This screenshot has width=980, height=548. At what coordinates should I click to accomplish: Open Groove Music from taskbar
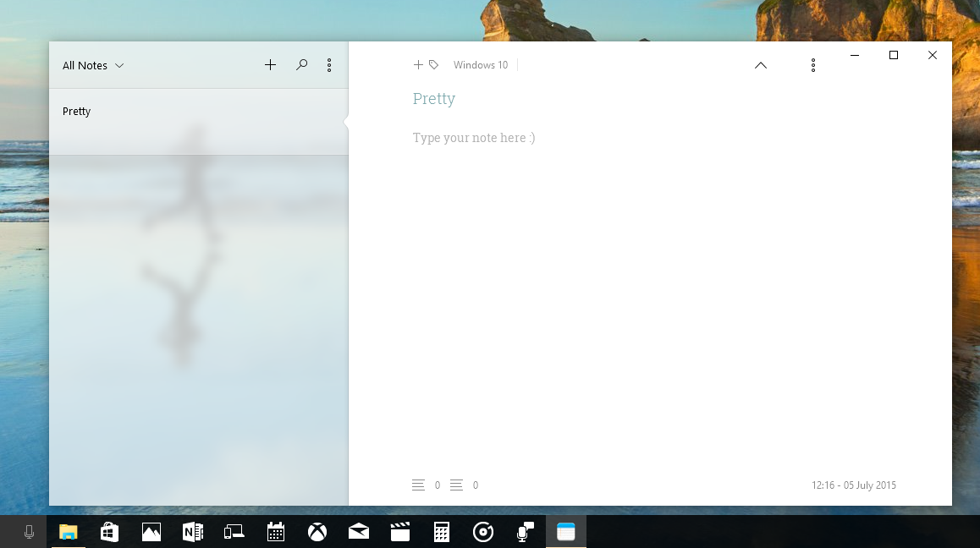(483, 532)
